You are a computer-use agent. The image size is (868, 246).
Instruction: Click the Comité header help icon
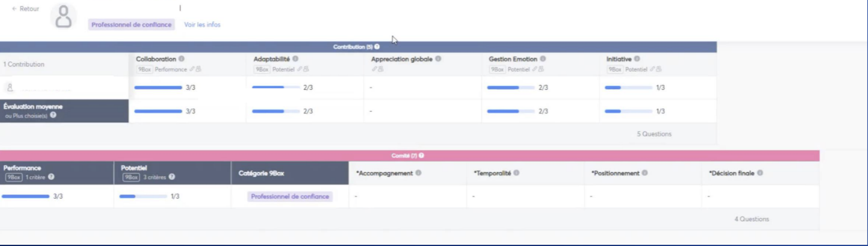pos(421,156)
